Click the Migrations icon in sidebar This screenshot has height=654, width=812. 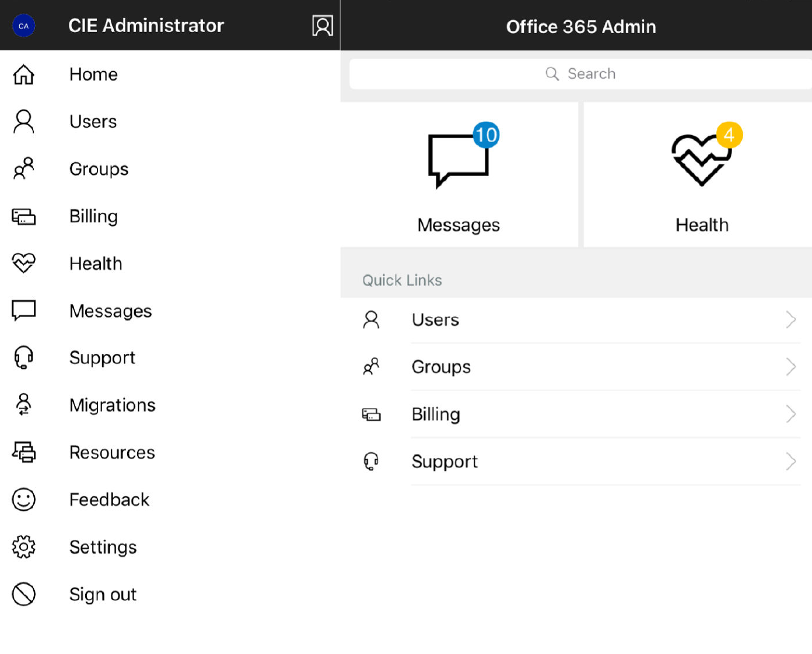pos(24,405)
